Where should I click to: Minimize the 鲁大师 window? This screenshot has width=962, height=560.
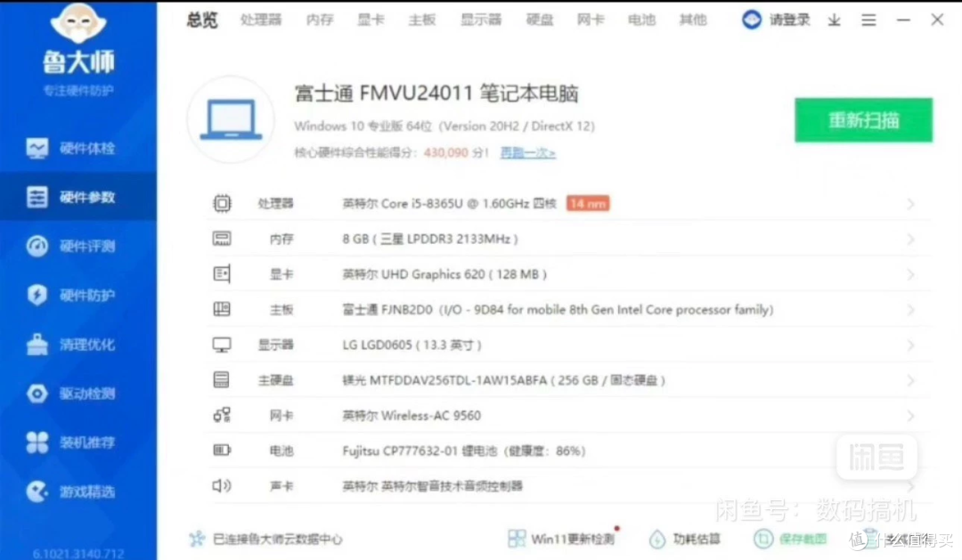(x=903, y=20)
